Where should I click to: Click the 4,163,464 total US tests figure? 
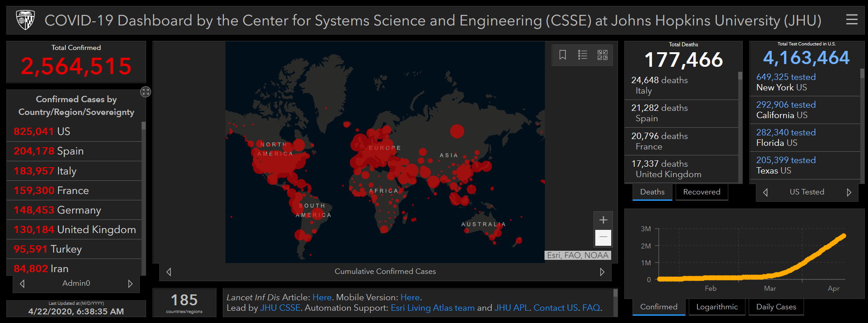click(806, 58)
